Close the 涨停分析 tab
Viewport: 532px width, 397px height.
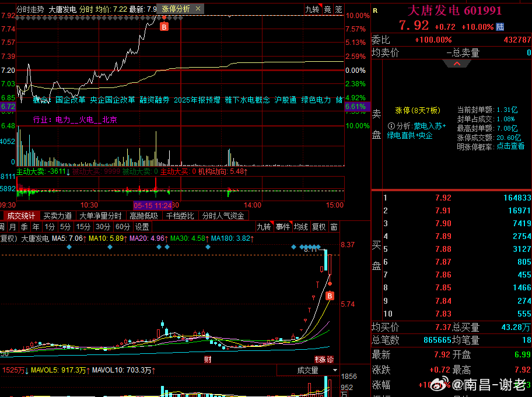198,9
